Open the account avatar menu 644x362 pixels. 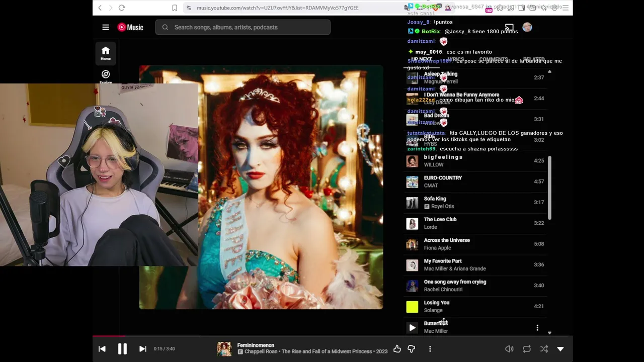(527, 27)
